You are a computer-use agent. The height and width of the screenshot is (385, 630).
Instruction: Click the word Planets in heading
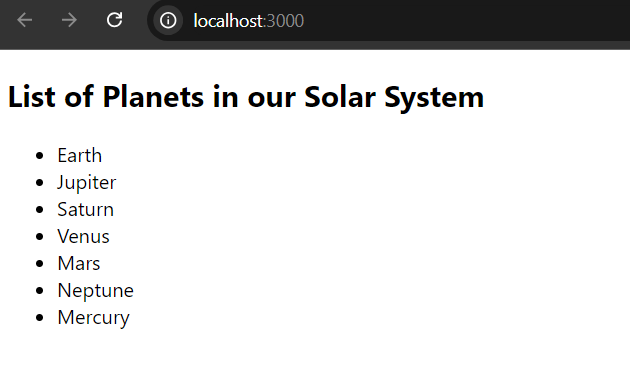point(153,97)
